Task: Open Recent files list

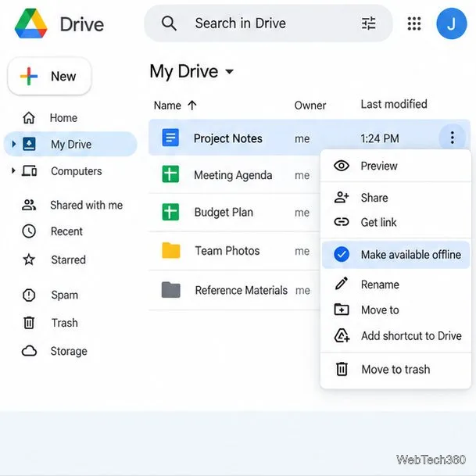Action: (66, 231)
